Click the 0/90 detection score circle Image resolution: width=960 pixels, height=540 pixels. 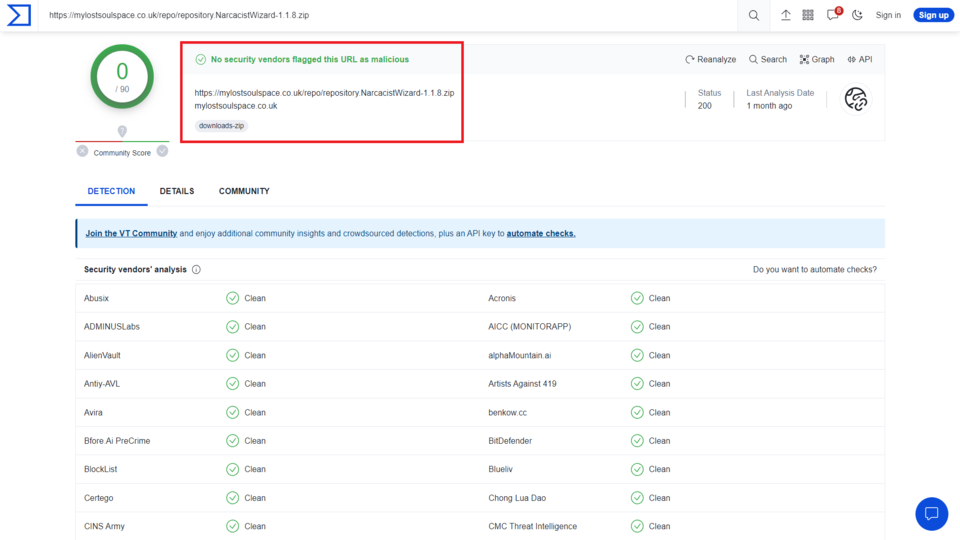tap(122, 77)
